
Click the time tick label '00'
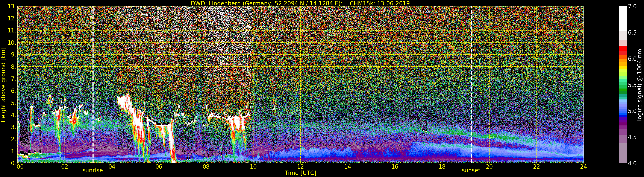point(20,166)
